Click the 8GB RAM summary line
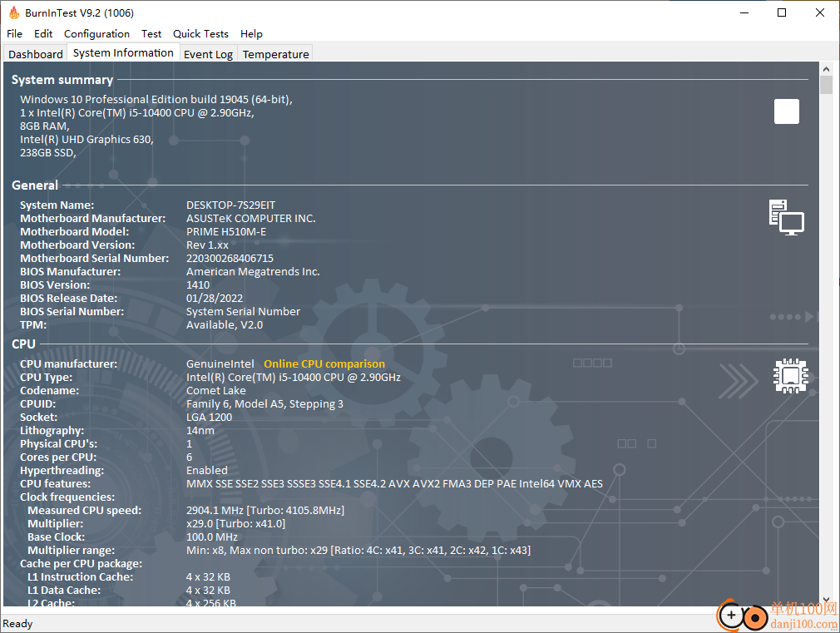 pos(44,126)
